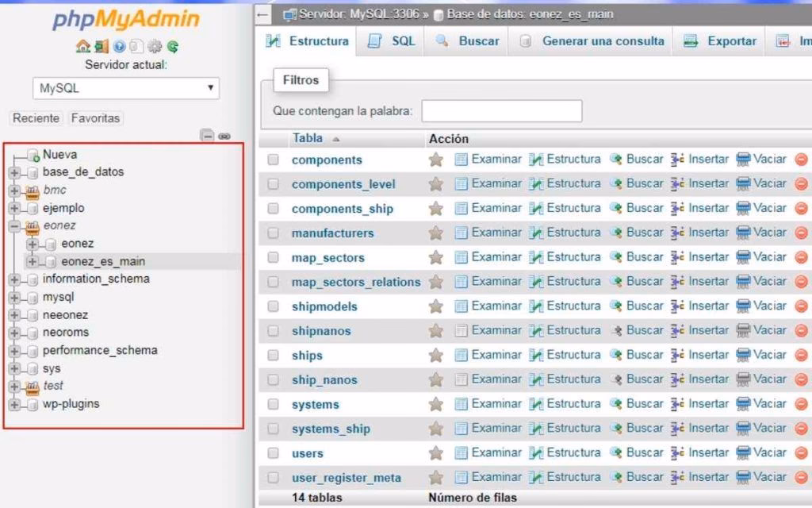Image resolution: width=812 pixels, height=508 pixels.
Task: Select the neoroms database in tree
Action: click(x=66, y=333)
